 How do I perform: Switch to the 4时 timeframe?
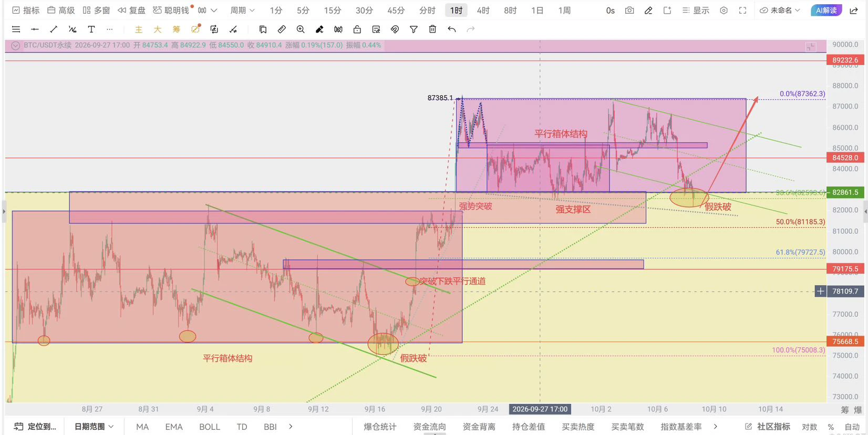(x=483, y=10)
